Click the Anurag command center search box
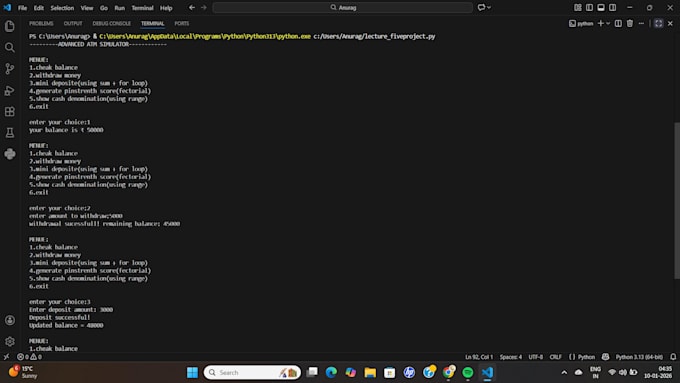Viewport: 680px width, 383px height. click(343, 7)
